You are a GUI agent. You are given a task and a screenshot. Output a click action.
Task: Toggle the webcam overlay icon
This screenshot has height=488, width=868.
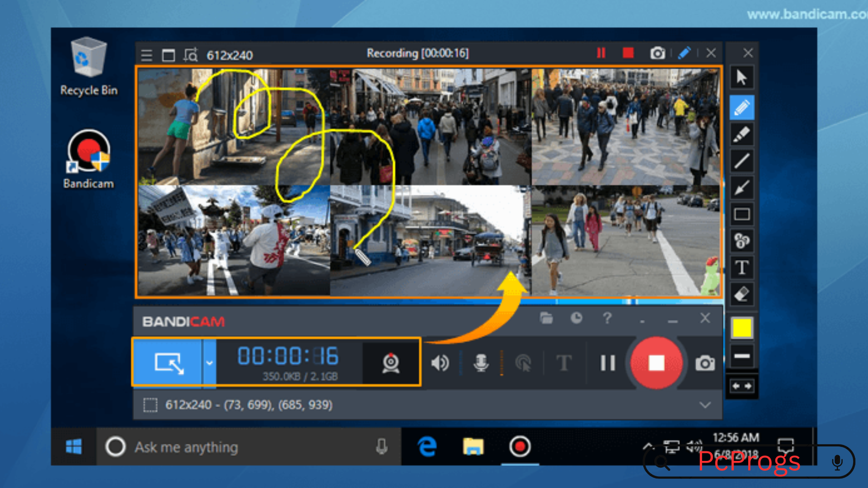[391, 363]
